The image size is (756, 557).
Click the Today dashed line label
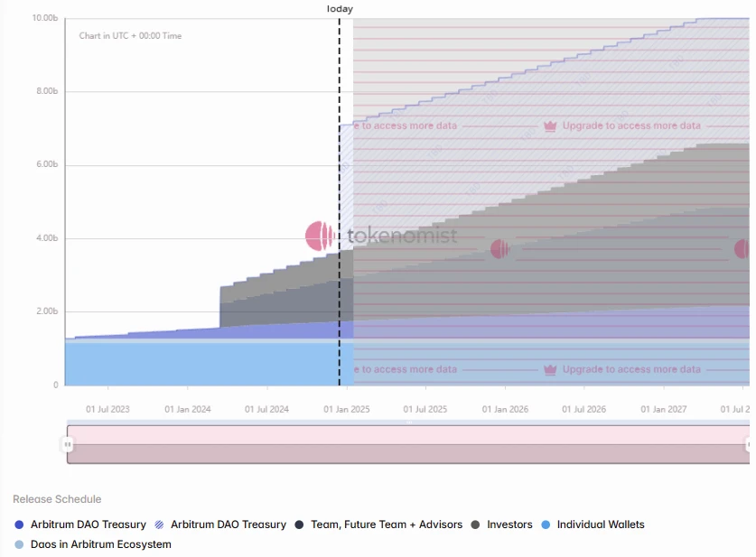(x=340, y=9)
